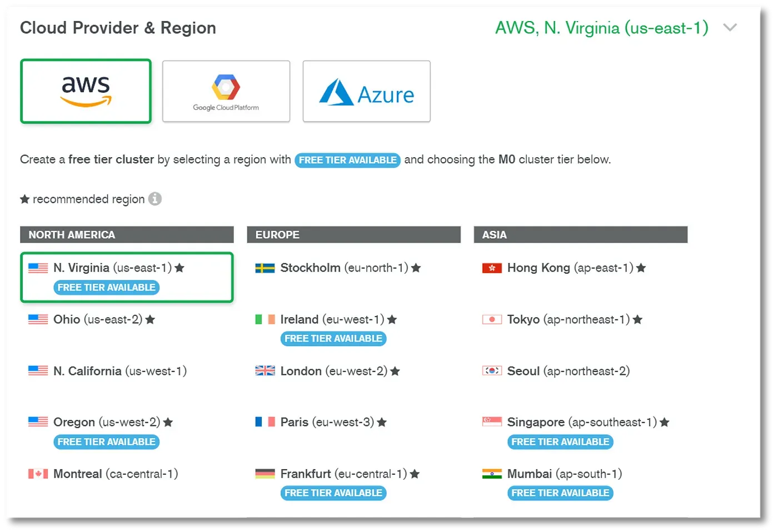Select the N. Virginia (us-east-1) region

pyautogui.click(x=127, y=277)
